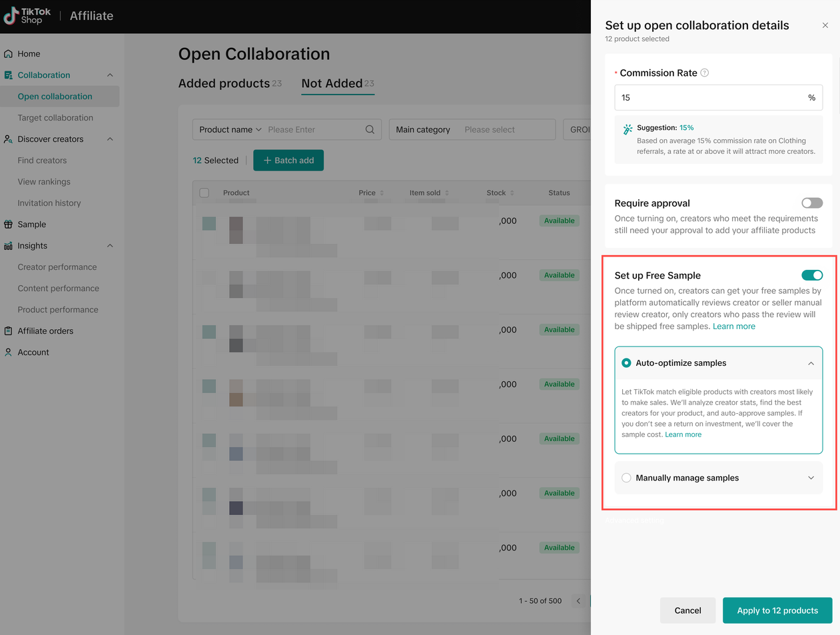Open Target collaboration in the sidebar
Viewport: 840px width, 635px height.
[55, 118]
